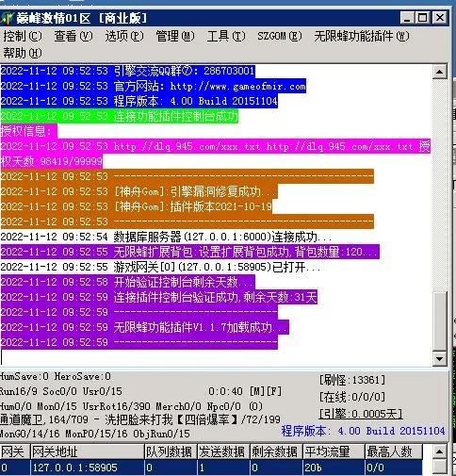
Task: Open the 帮助(H) menu
Action: coord(23,53)
